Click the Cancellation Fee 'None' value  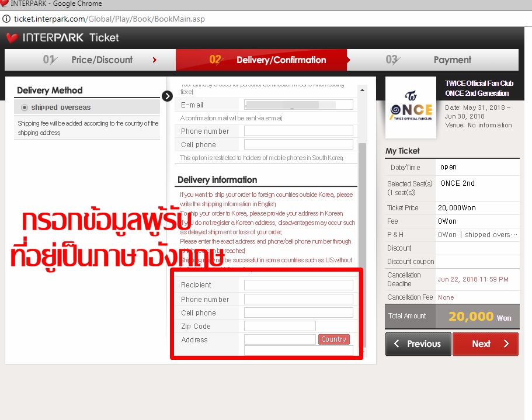pyautogui.click(x=446, y=297)
